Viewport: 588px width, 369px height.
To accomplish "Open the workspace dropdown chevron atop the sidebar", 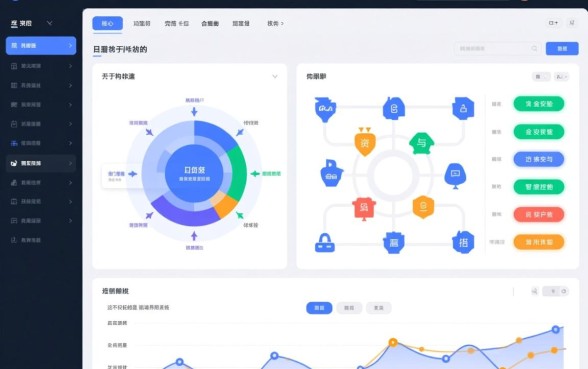I will [49, 23].
